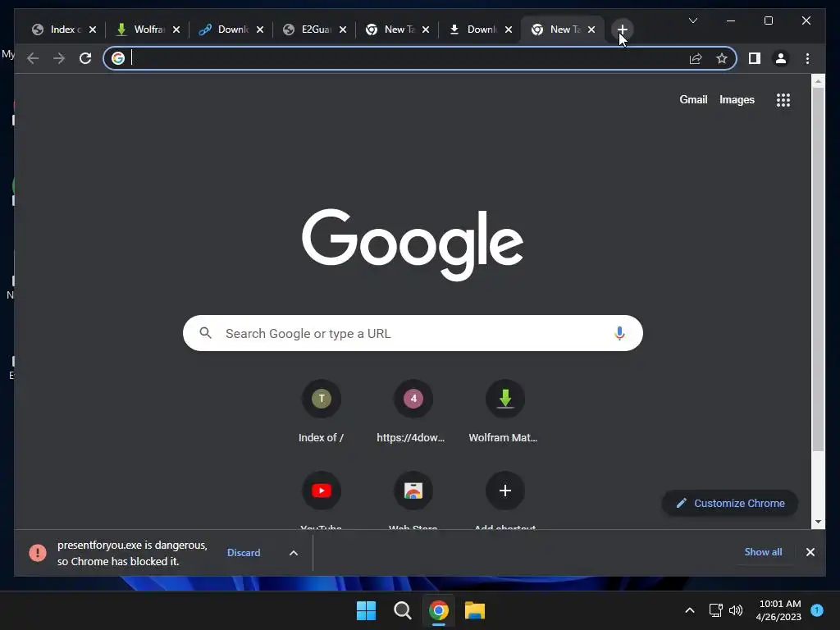Toggle the Chrome side panel
The image size is (840, 630).
[x=755, y=58]
